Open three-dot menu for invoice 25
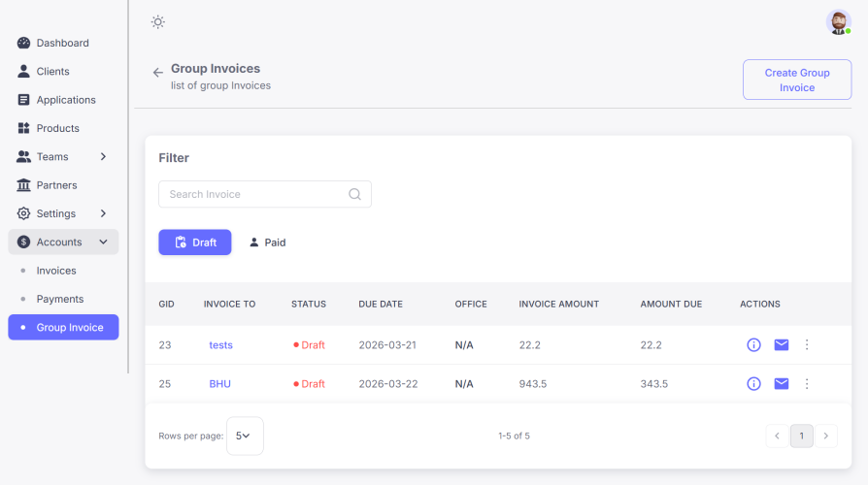Screen dimensions: 868x485 tap(807, 384)
